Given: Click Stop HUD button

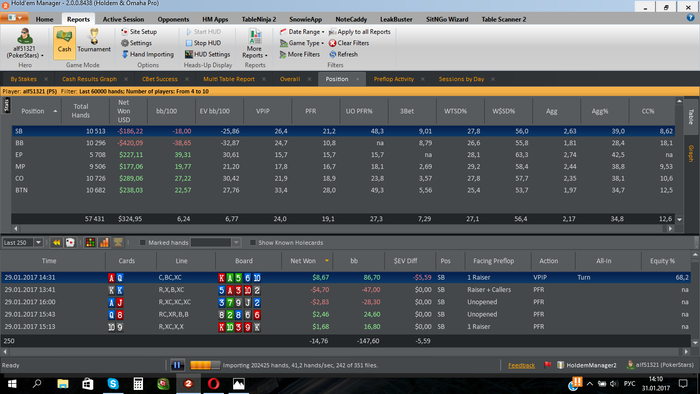Looking at the screenshot, I should [203, 43].
